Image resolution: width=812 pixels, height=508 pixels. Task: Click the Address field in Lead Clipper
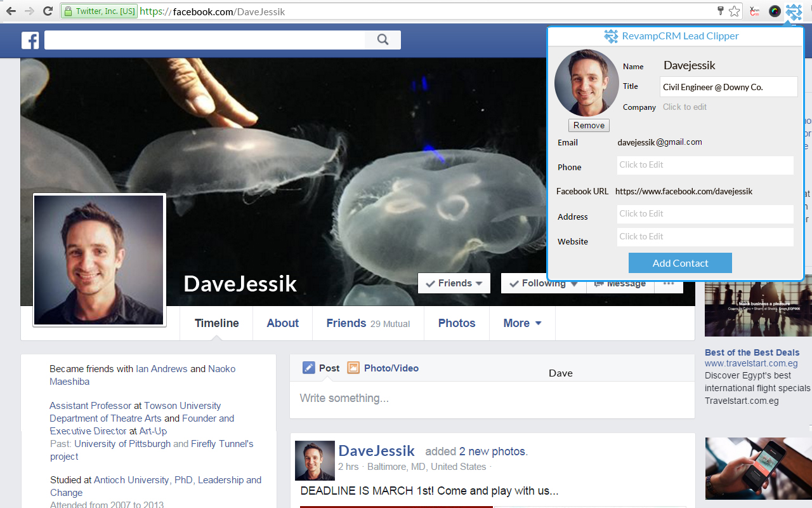(x=705, y=214)
